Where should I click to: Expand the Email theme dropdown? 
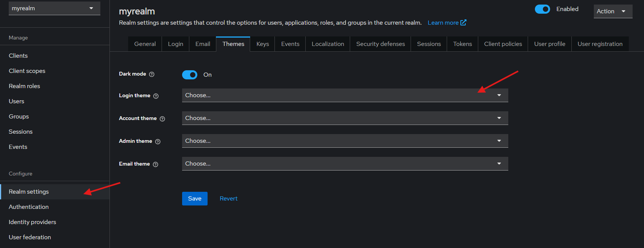click(x=345, y=164)
